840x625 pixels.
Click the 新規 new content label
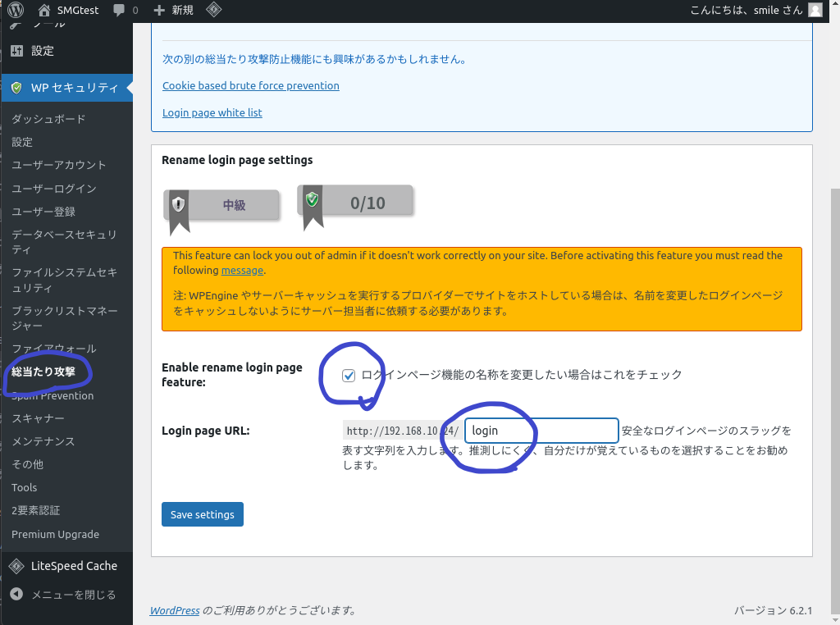point(183,10)
